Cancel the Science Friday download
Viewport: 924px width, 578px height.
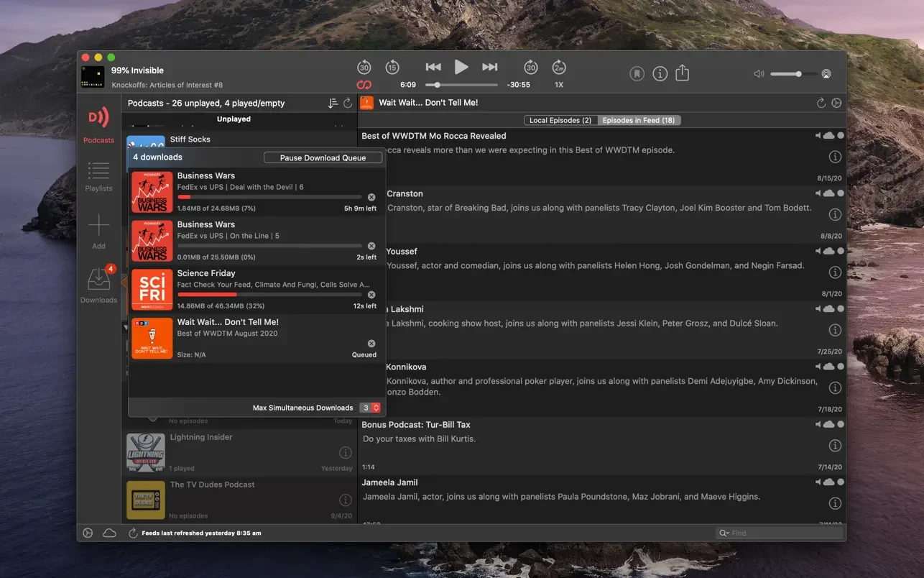371,295
